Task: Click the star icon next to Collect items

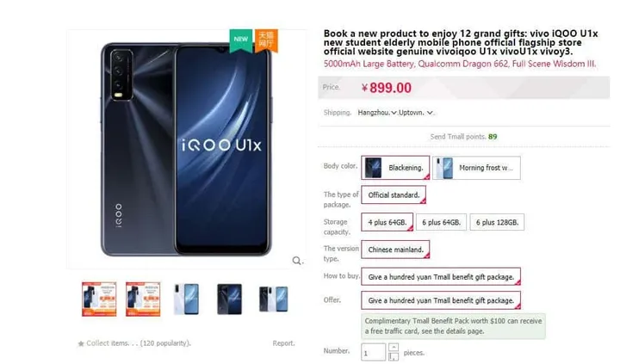Action: 81,343
